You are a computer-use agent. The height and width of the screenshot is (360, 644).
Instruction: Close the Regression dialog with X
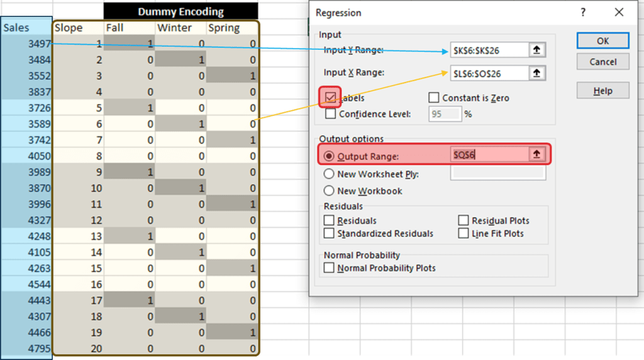(619, 13)
